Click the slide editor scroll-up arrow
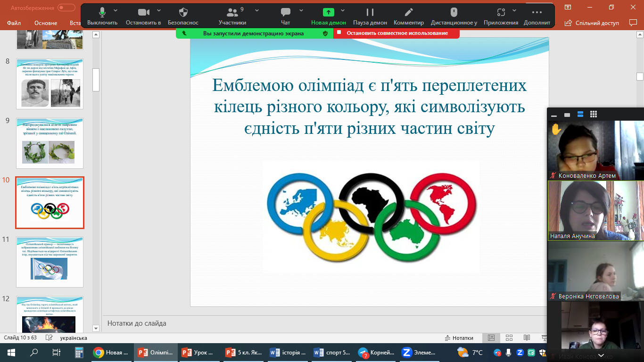This screenshot has height=362, width=644. click(640, 34)
